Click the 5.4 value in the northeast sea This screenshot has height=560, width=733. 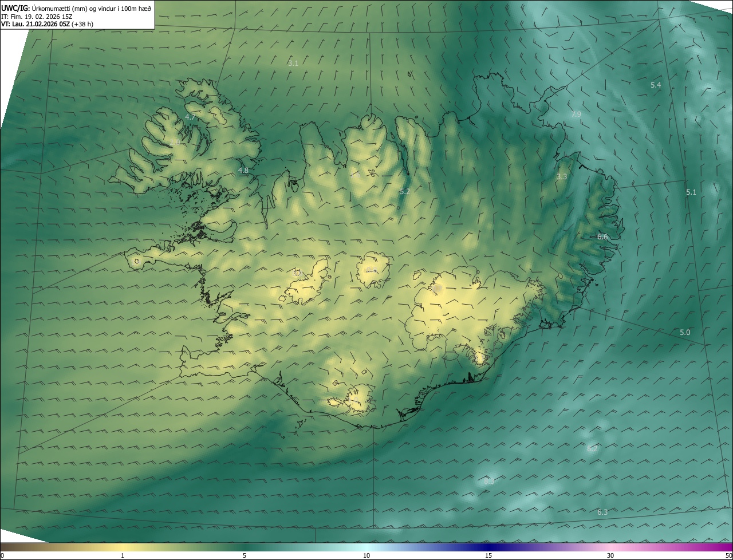click(656, 85)
